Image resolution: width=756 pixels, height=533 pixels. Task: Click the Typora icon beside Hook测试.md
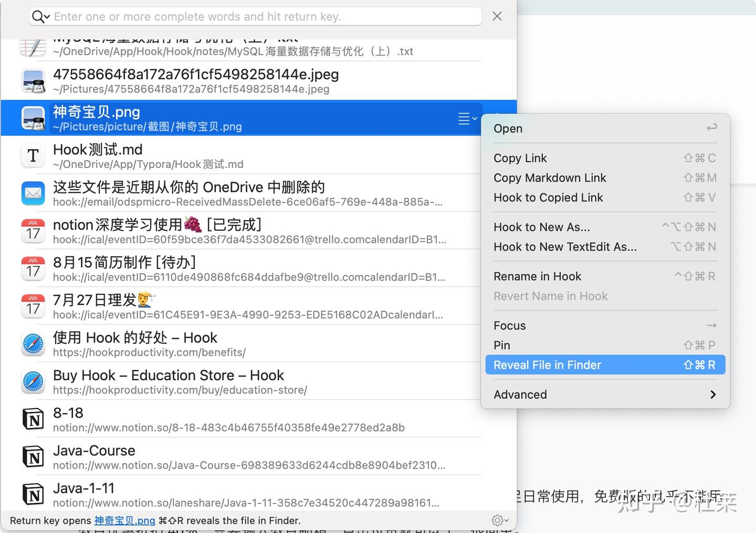(x=33, y=155)
